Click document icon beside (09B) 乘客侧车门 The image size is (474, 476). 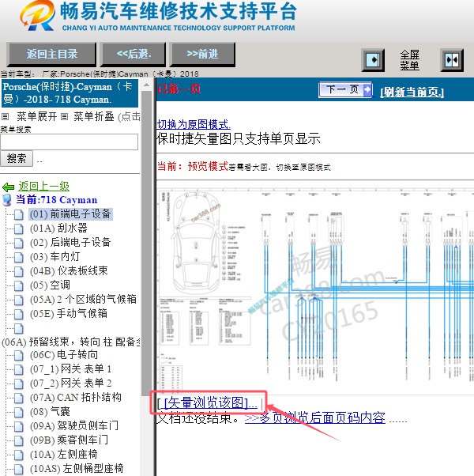tap(18, 440)
